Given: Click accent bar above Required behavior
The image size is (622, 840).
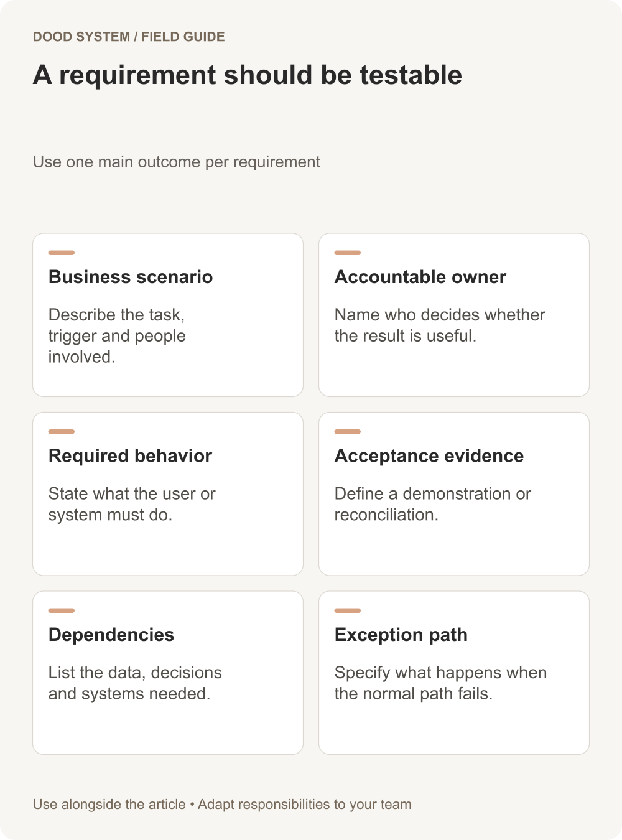Looking at the screenshot, I should [x=62, y=431].
